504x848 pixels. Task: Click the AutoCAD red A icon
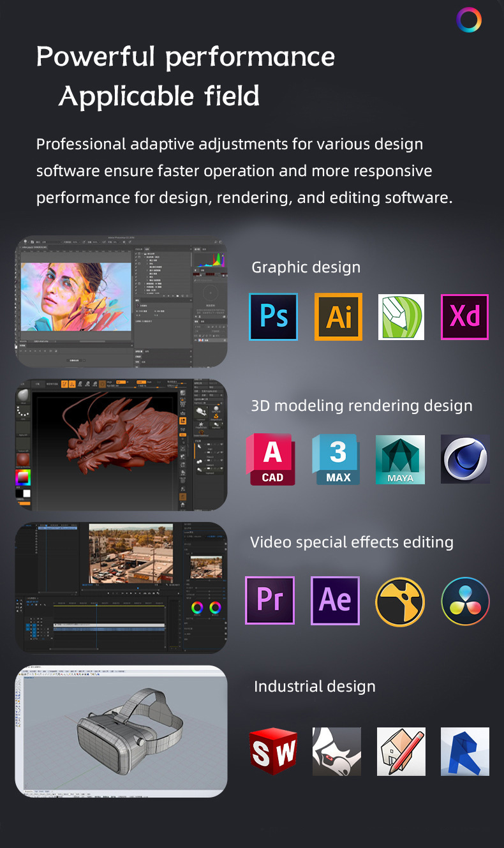click(271, 459)
